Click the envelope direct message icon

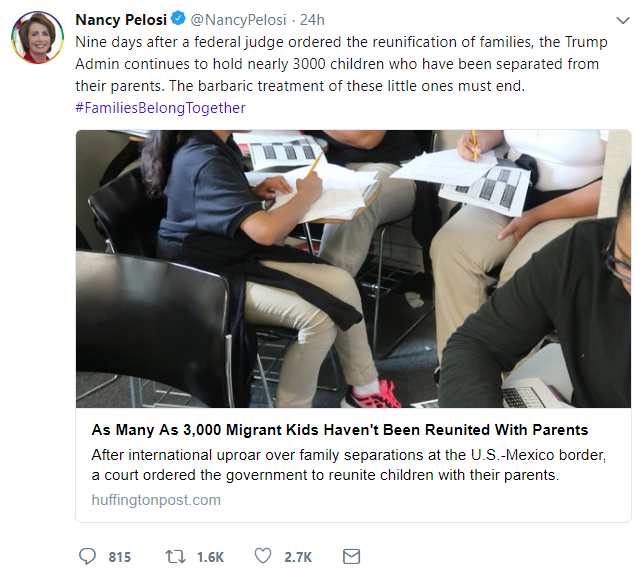coord(351,556)
